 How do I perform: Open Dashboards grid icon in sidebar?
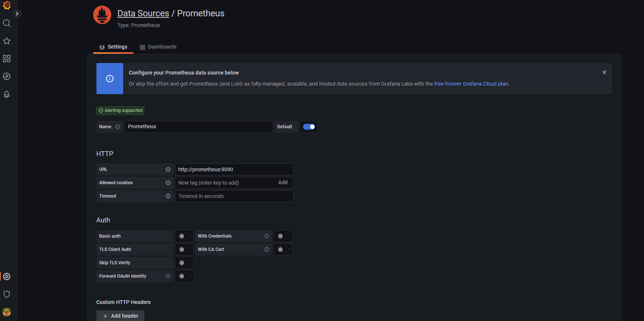point(7,59)
